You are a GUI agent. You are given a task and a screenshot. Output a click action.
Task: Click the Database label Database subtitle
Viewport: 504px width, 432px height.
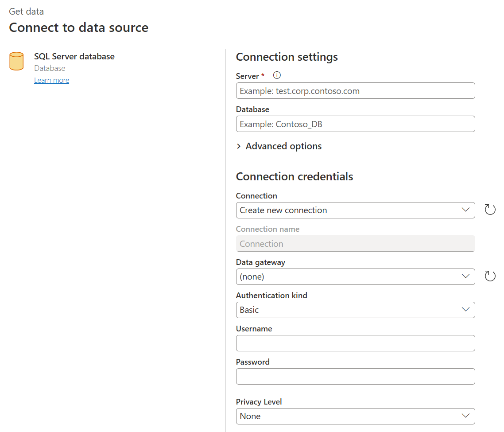[x=49, y=68]
